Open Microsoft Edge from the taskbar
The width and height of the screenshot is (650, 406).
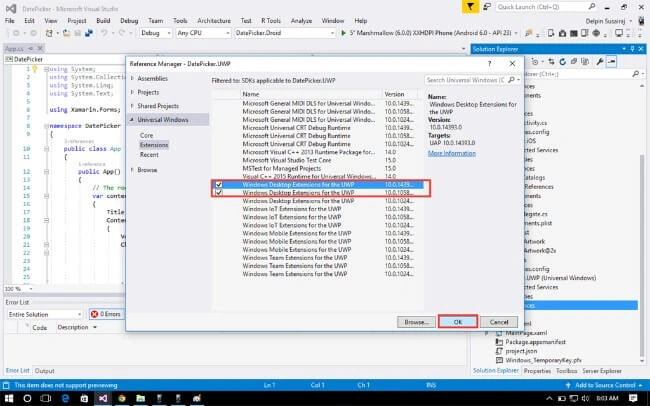coord(65,399)
